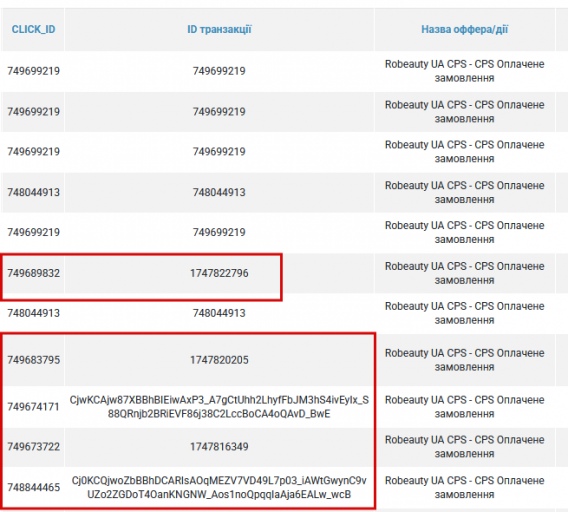Select the Robeauty offer name in the 749683795 row

coord(464,360)
